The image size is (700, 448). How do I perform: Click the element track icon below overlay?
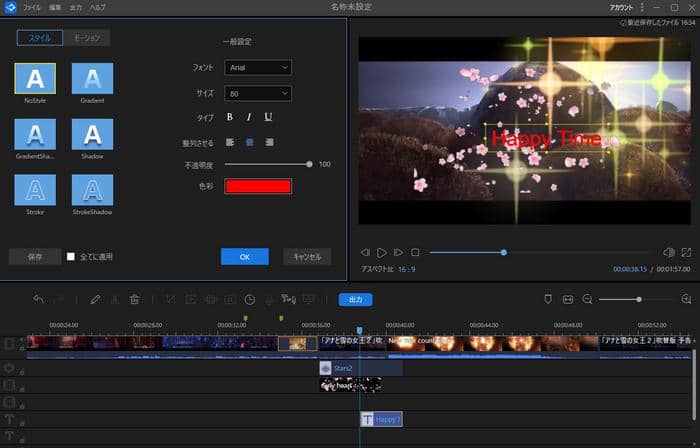(x=9, y=402)
